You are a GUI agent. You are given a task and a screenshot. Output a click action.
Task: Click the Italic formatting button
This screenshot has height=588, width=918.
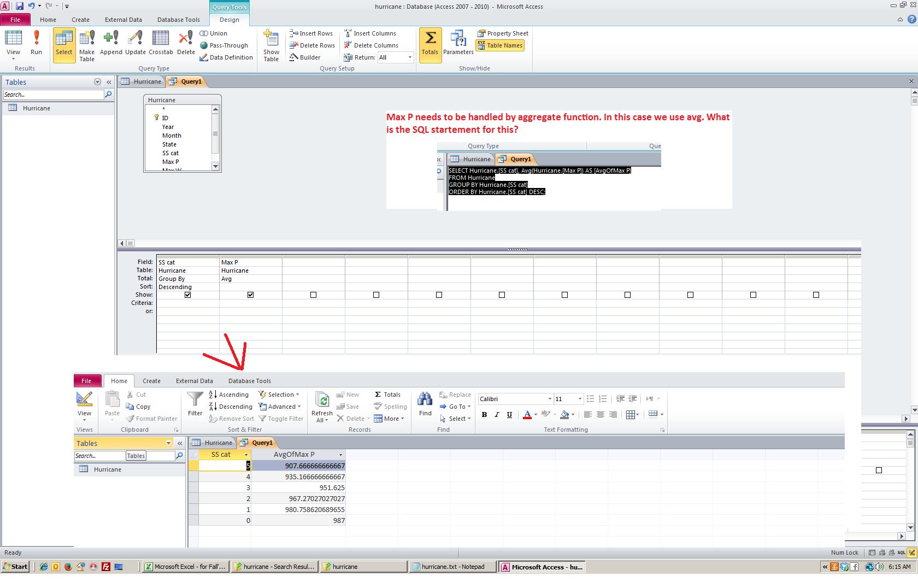click(x=497, y=415)
